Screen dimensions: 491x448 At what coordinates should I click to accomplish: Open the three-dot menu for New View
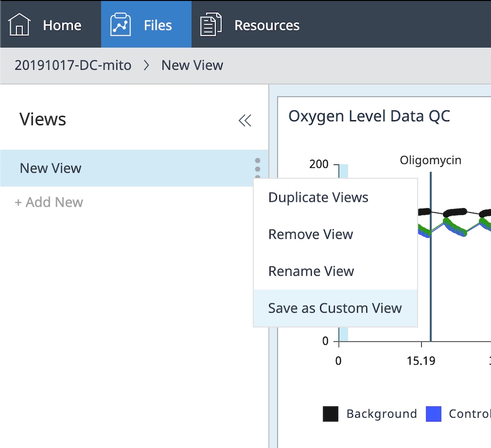[x=258, y=168]
